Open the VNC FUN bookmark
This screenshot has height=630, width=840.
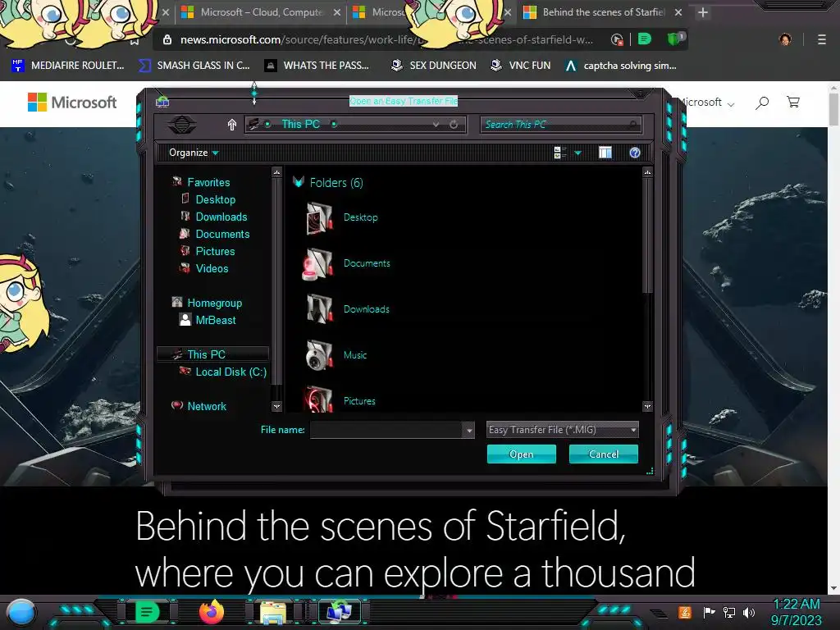click(x=521, y=66)
